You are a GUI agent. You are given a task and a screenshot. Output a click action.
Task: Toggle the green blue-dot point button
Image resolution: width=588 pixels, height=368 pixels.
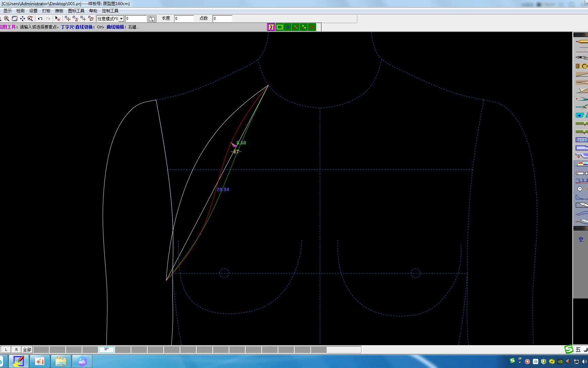[288, 27]
